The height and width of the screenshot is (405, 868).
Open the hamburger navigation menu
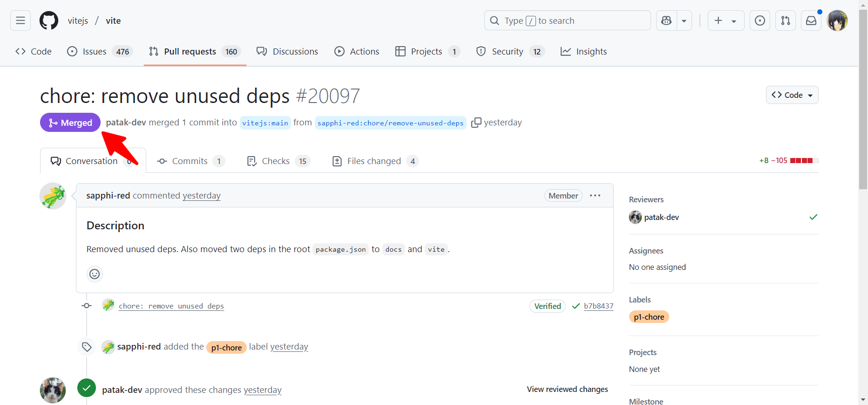coord(20,21)
